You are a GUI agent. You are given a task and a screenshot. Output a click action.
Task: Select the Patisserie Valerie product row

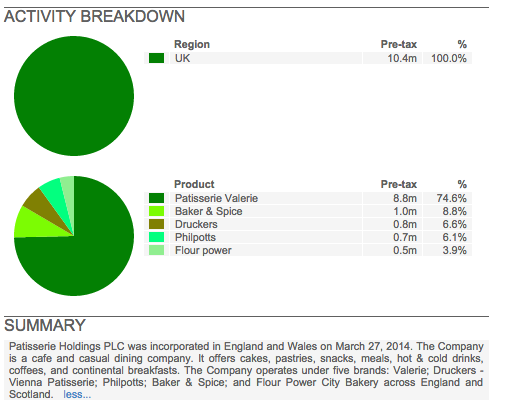[308, 198]
